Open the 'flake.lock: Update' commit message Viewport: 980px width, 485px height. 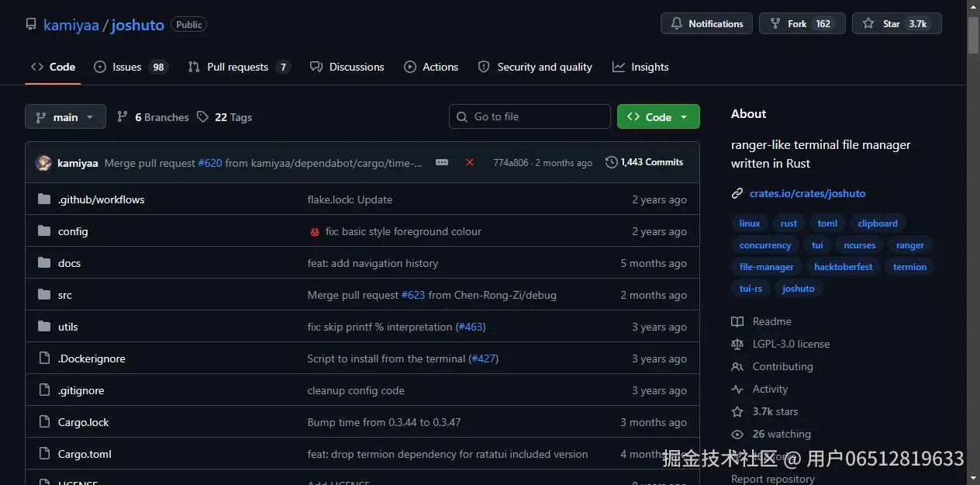tap(350, 199)
